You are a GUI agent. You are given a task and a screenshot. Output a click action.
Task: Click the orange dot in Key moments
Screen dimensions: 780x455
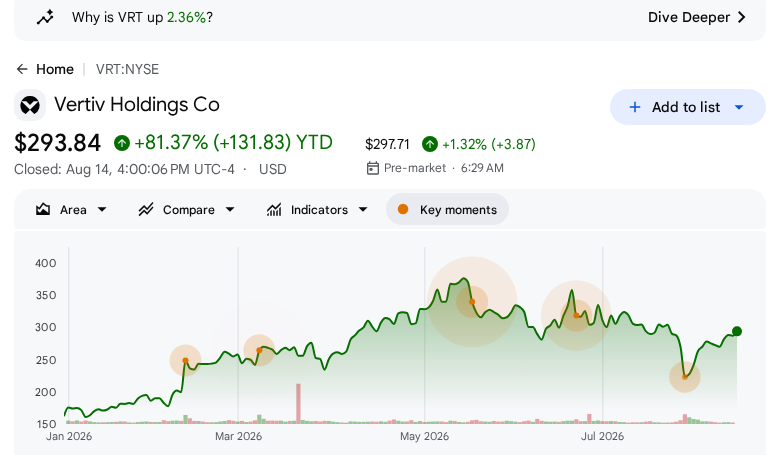tap(403, 209)
